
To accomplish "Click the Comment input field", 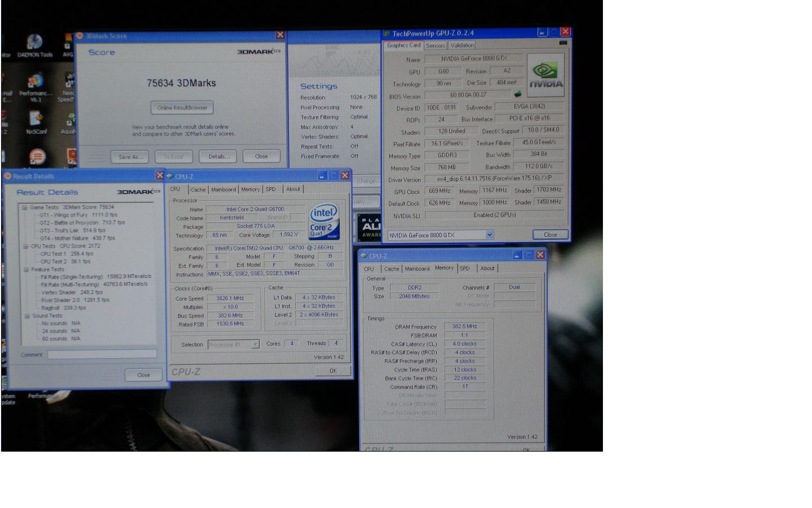I will (102, 354).
